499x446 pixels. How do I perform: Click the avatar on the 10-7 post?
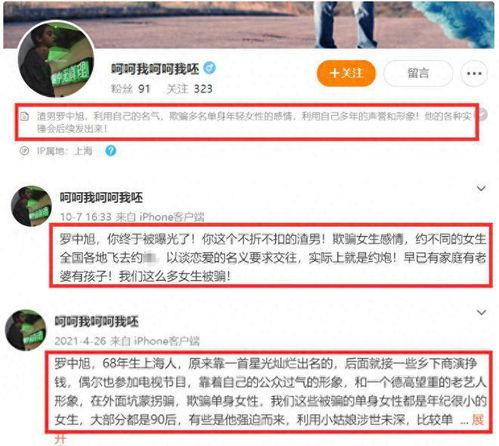point(31,206)
